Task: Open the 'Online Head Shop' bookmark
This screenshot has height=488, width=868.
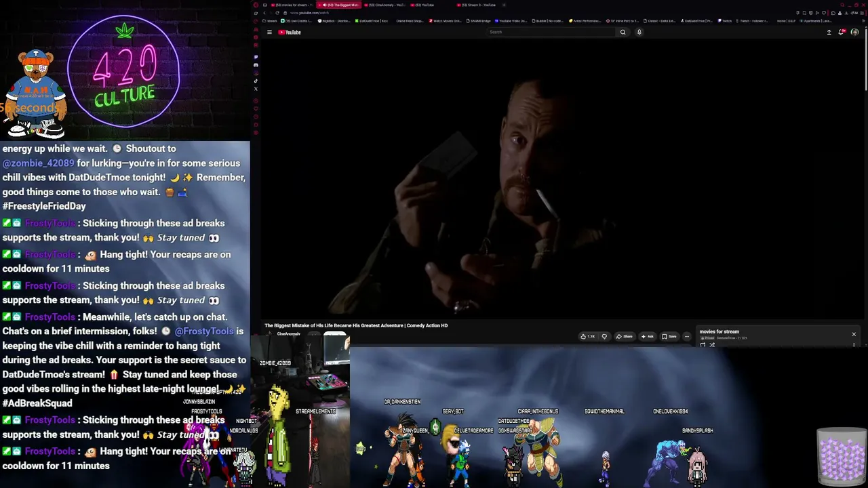Action: 409,21
